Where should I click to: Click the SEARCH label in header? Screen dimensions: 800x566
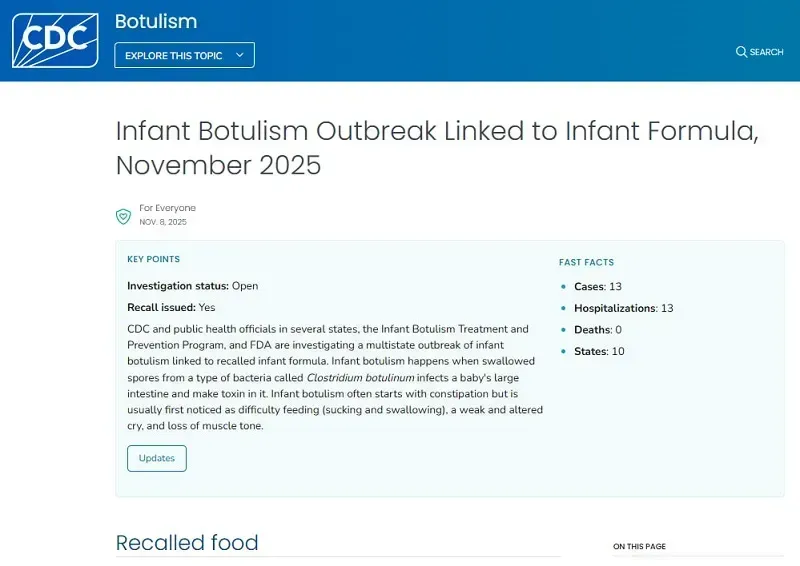[x=767, y=52]
